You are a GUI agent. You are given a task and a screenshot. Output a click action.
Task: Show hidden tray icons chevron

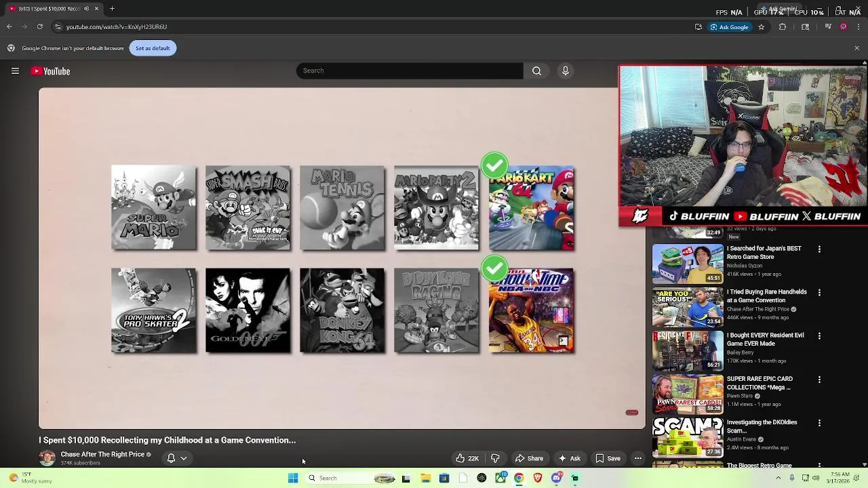point(778,479)
